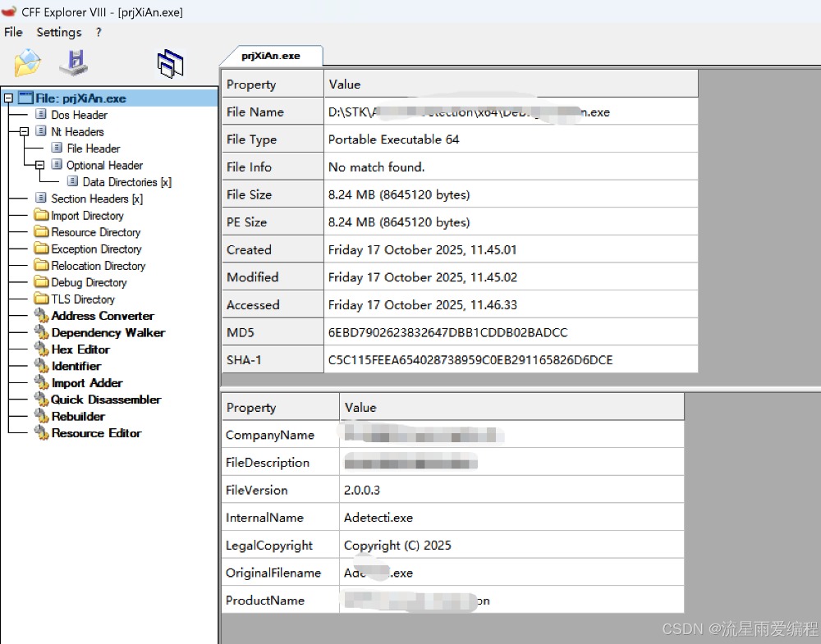Image resolution: width=821 pixels, height=644 pixels.
Task: Open the Address Converter tool
Action: 102,316
